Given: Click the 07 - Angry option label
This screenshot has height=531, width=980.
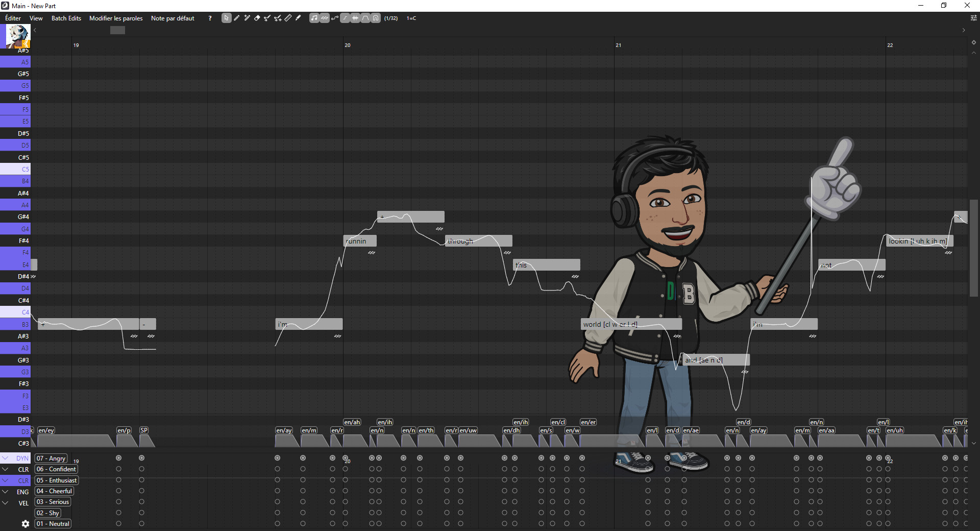Looking at the screenshot, I should (x=51, y=458).
